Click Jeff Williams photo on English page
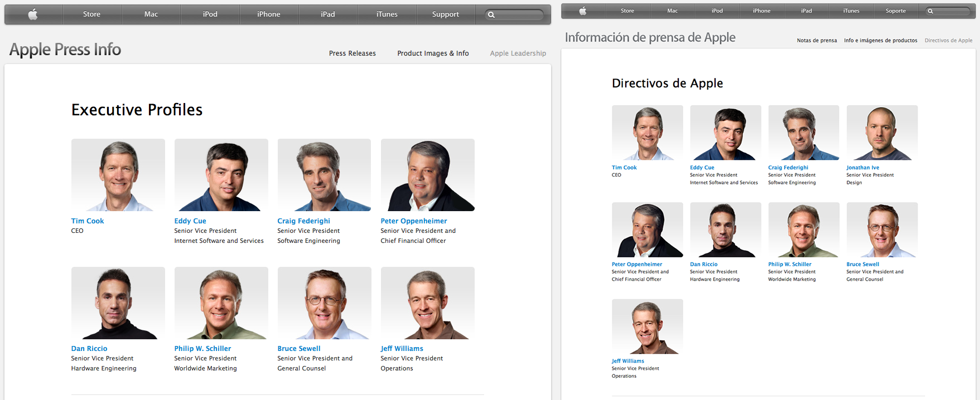This screenshot has width=980, height=400. (x=428, y=303)
